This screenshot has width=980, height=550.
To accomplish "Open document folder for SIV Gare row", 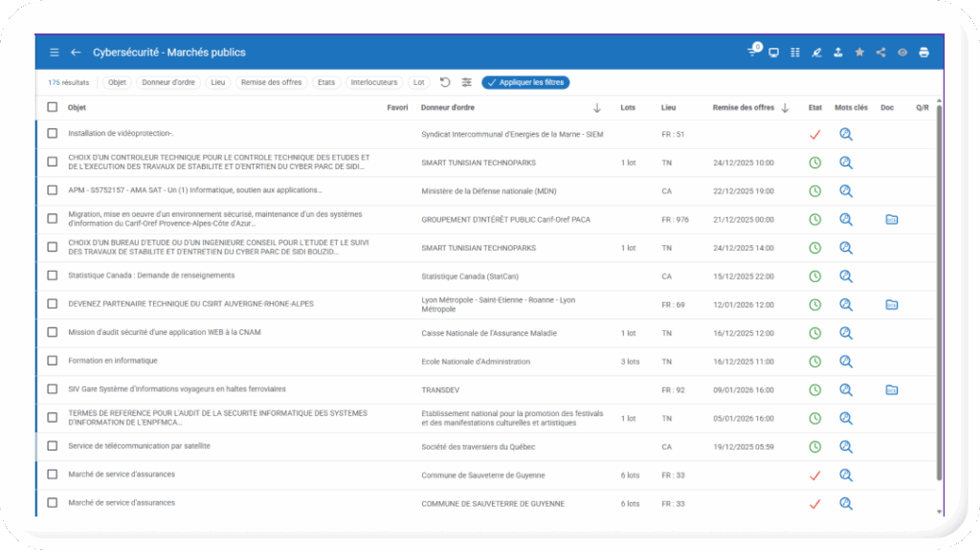I will coord(891,390).
